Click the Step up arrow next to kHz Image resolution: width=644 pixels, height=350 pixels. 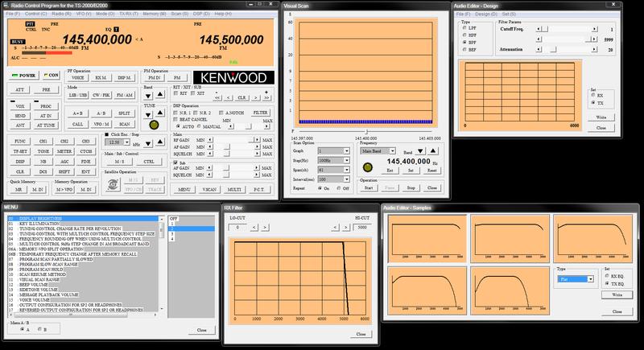[160, 142]
